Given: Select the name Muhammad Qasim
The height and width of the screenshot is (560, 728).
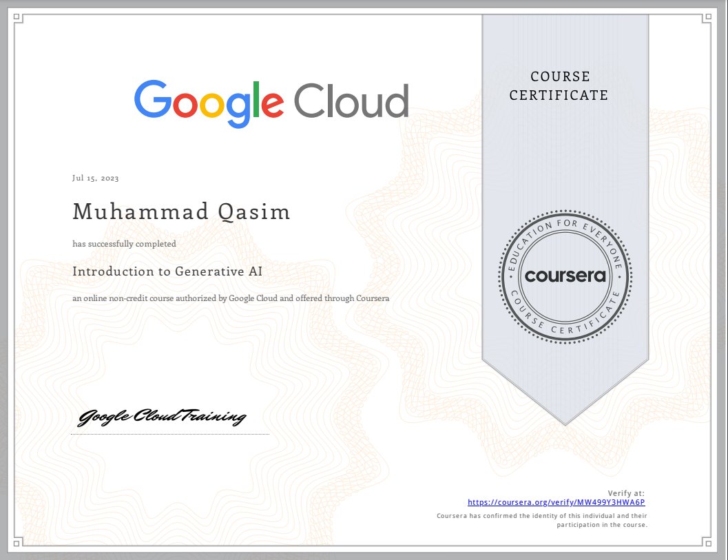Looking at the screenshot, I should (182, 211).
